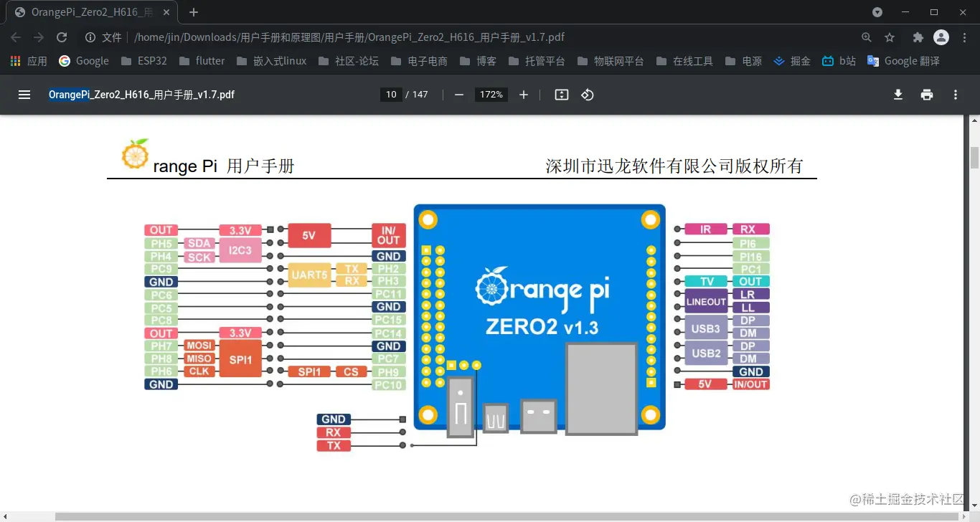
Task: Open the Extensions puzzle icon
Action: coord(918,37)
